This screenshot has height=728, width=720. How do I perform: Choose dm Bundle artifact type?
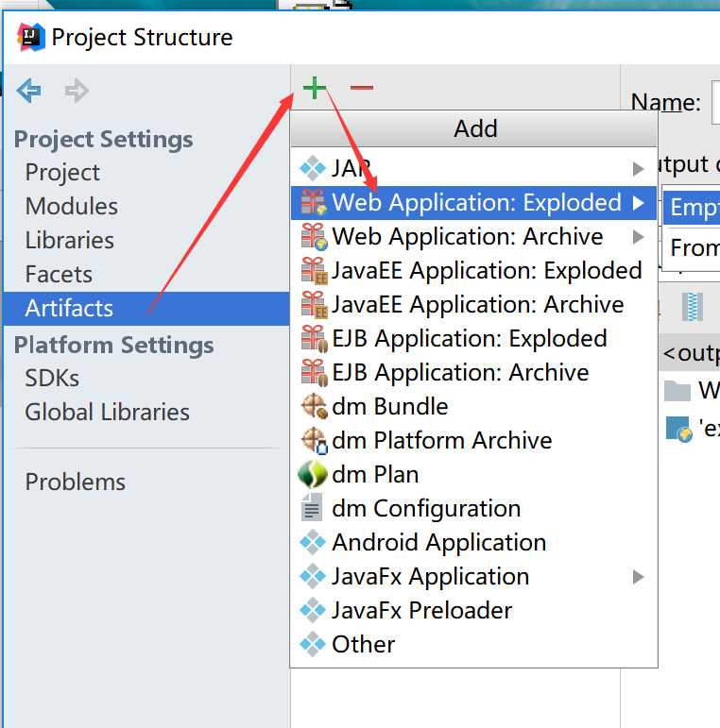[473, 406]
